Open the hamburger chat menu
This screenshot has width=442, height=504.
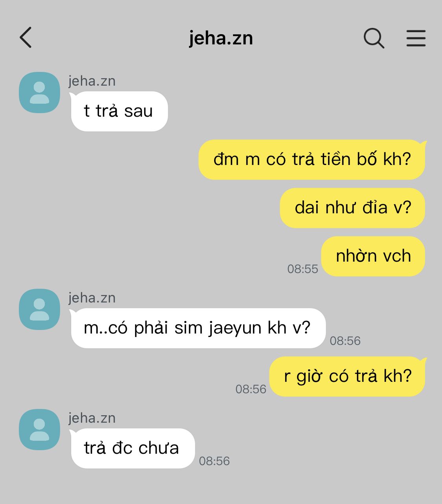click(416, 38)
